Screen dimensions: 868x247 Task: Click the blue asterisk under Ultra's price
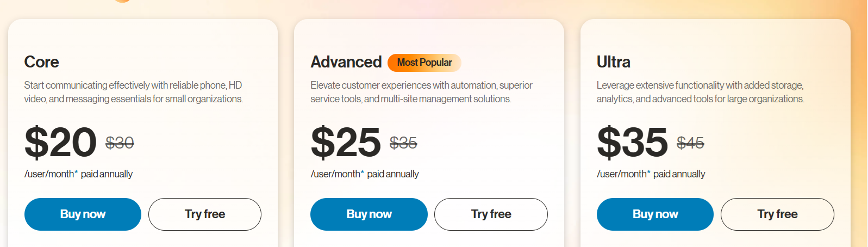[x=648, y=172]
